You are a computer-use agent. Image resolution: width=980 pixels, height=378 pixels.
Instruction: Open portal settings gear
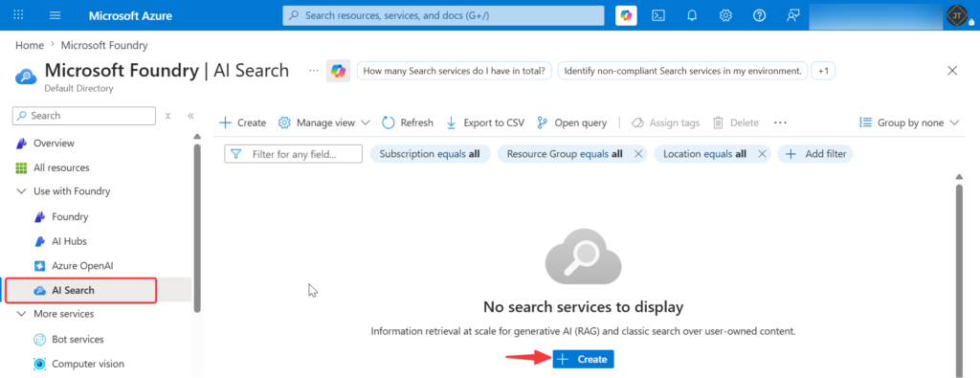click(x=725, y=15)
